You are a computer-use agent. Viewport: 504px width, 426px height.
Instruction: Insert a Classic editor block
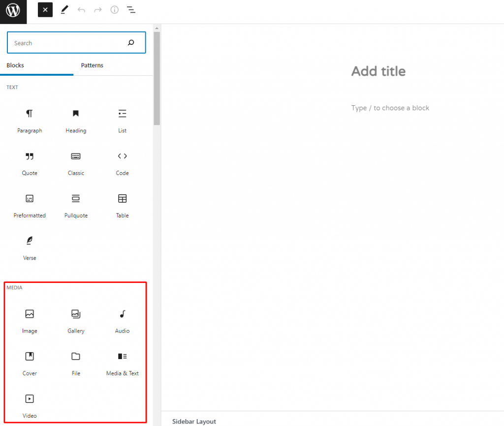pyautogui.click(x=76, y=163)
